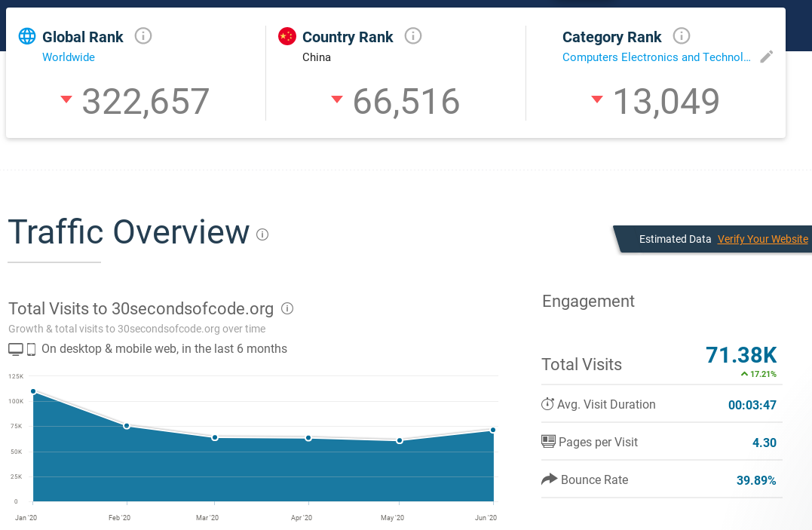
Task: Click the Traffic Overview info icon
Action: (x=262, y=234)
